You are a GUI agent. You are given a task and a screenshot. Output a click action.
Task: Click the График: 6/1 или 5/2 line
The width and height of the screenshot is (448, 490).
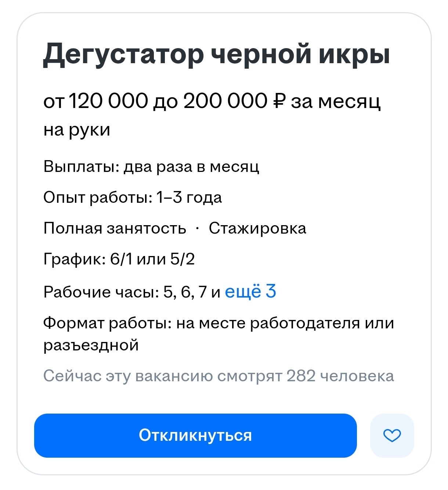pos(119,259)
